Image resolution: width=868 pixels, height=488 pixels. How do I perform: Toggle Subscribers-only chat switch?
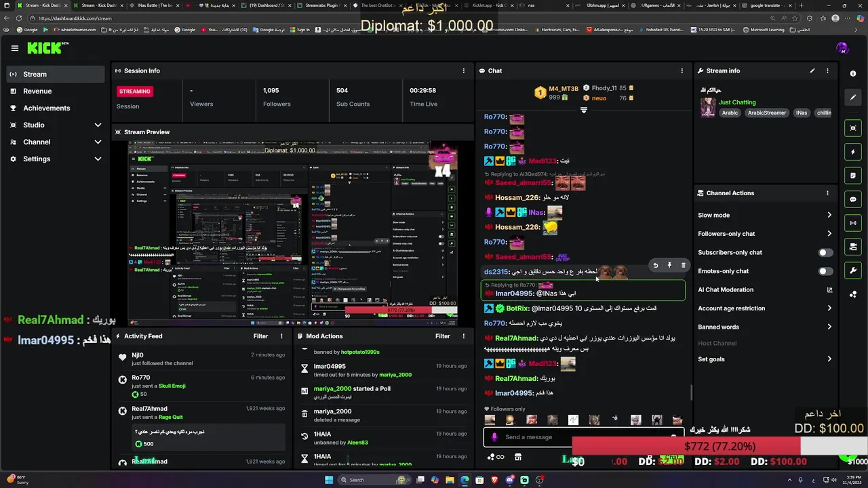[x=825, y=253]
